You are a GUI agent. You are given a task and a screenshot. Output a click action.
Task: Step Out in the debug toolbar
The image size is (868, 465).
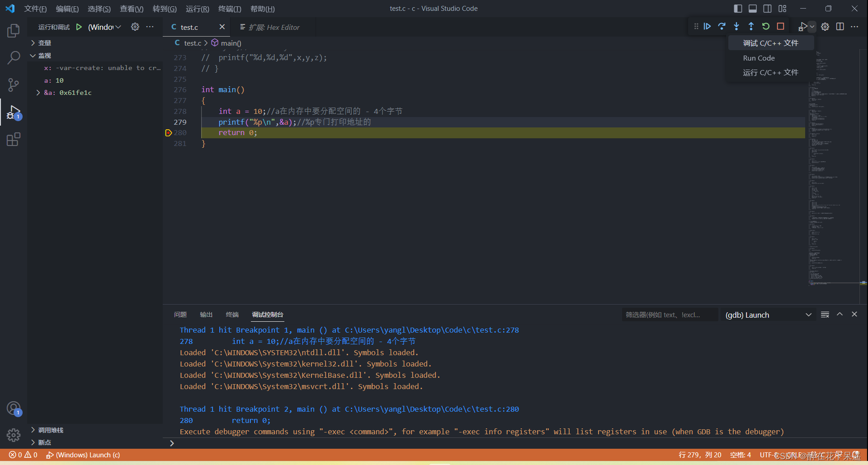coord(751,27)
